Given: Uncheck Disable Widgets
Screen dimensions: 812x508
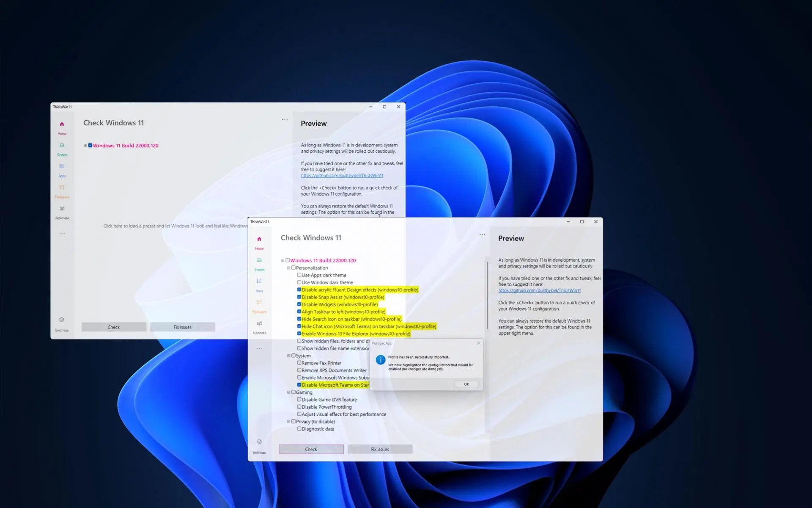Looking at the screenshot, I should [x=299, y=304].
